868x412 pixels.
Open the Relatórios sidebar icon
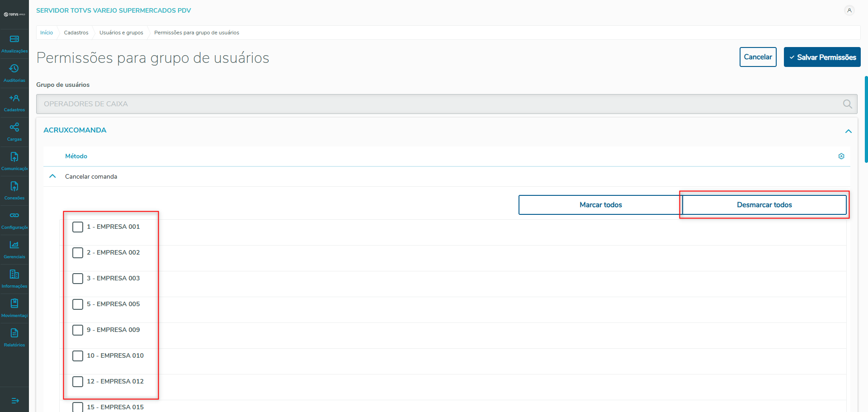[x=14, y=333]
